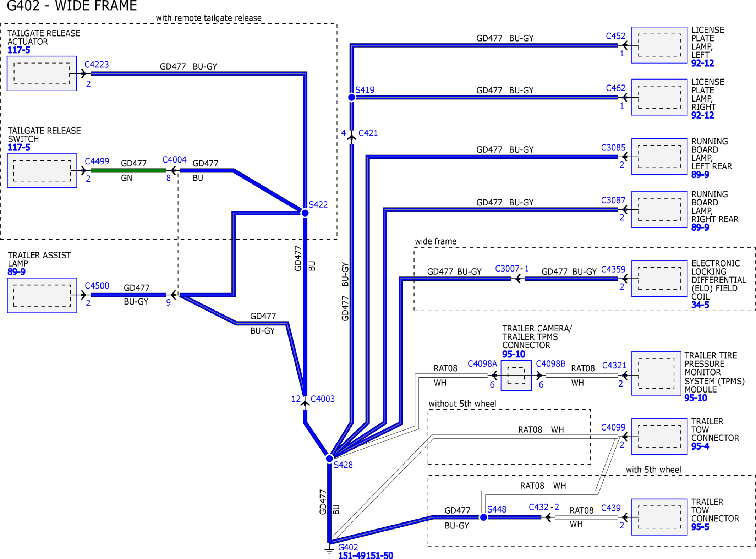Click the Trailer Camera/TPMS connector box
This screenshot has height=559, width=756.
pos(516,376)
